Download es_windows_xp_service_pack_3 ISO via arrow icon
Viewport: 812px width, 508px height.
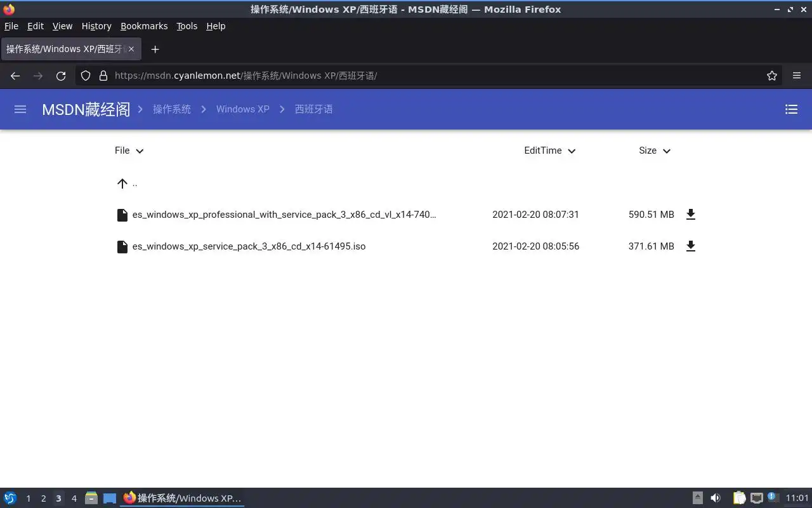(691, 246)
